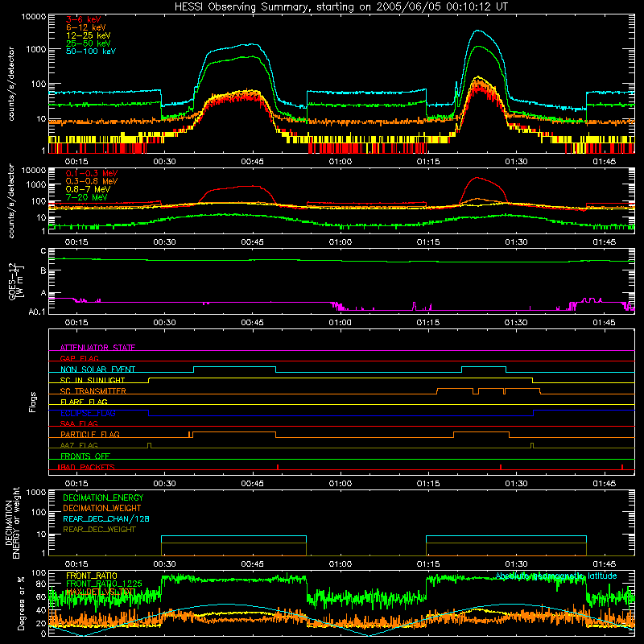Click the 00:30 time label under the decimation panel
Viewport: 644px width, 644px height.
[164, 564]
